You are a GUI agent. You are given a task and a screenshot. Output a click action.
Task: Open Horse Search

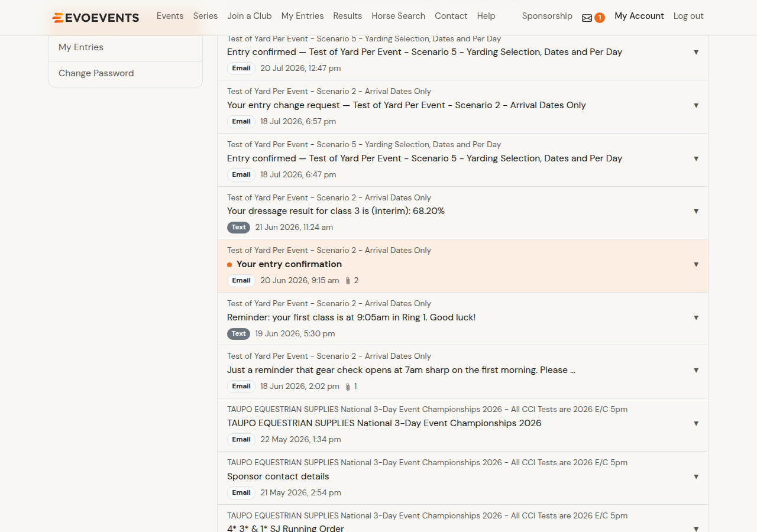click(x=399, y=16)
